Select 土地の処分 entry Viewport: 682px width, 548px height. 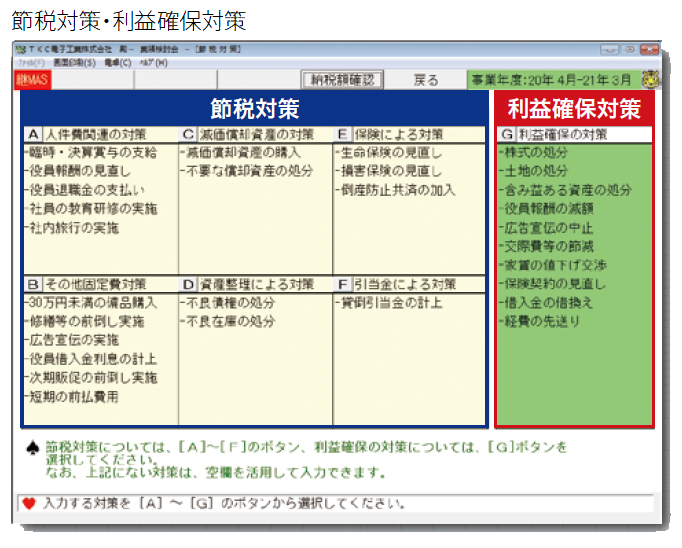point(534,171)
